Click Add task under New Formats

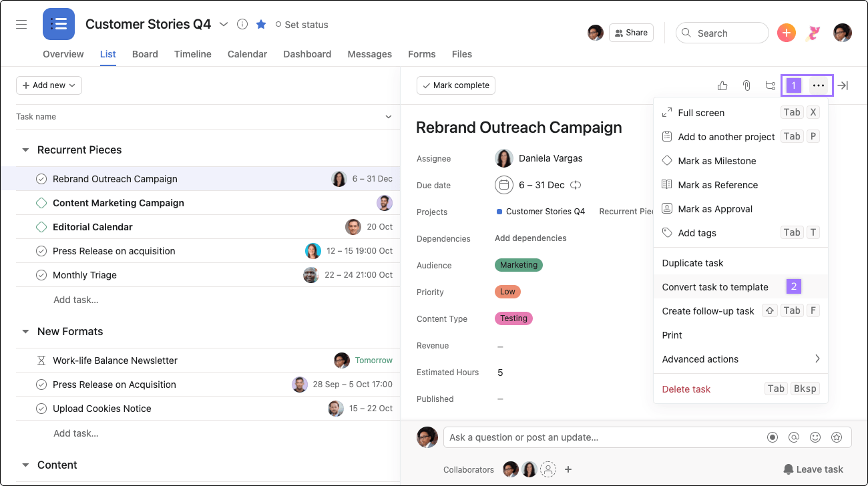(76, 433)
